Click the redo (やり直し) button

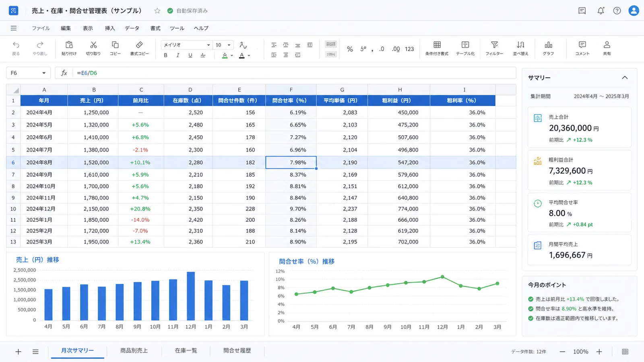pyautogui.click(x=40, y=48)
